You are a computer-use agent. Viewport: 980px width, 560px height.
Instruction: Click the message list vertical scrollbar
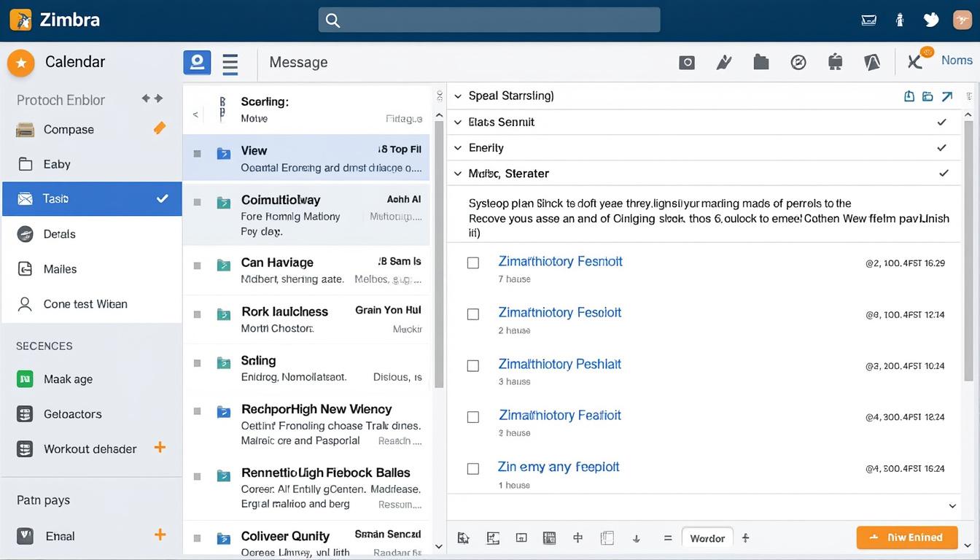coord(439,254)
